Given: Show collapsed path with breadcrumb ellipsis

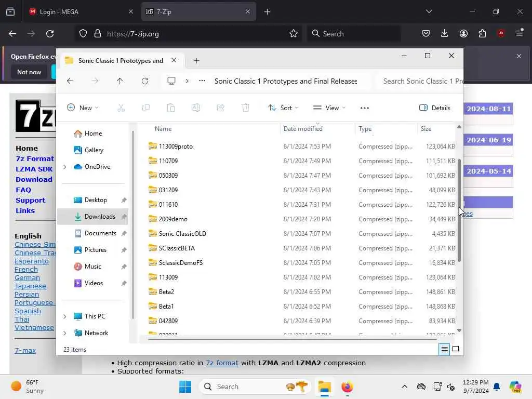Looking at the screenshot, I should pyautogui.click(x=202, y=81).
